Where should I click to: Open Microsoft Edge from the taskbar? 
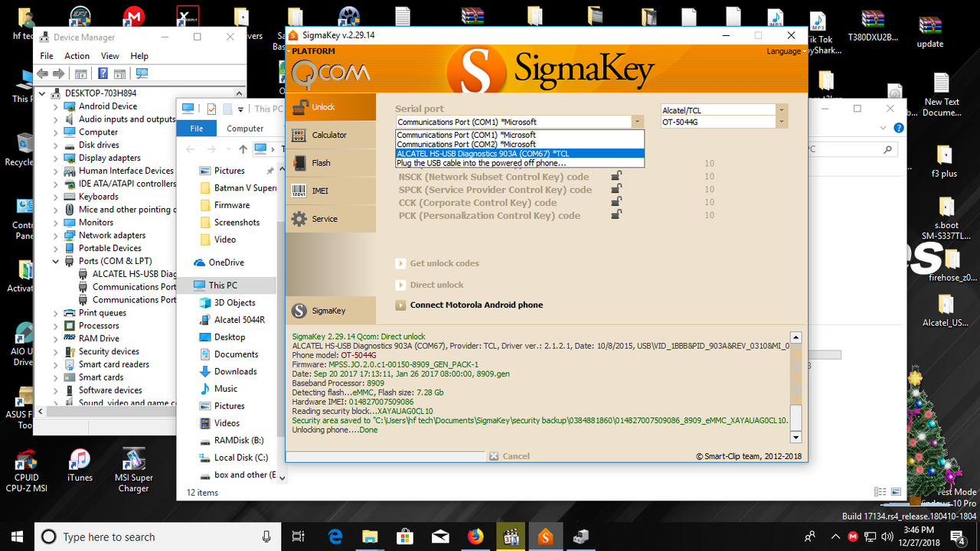335,536
